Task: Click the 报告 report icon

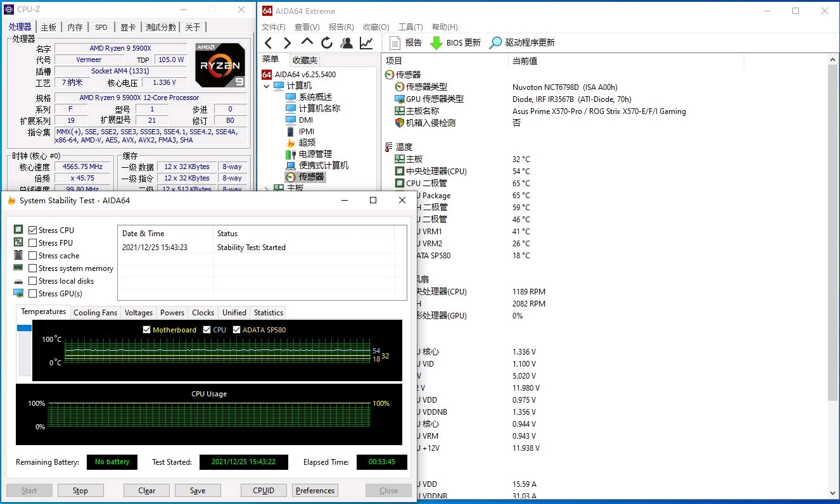Action: click(395, 42)
